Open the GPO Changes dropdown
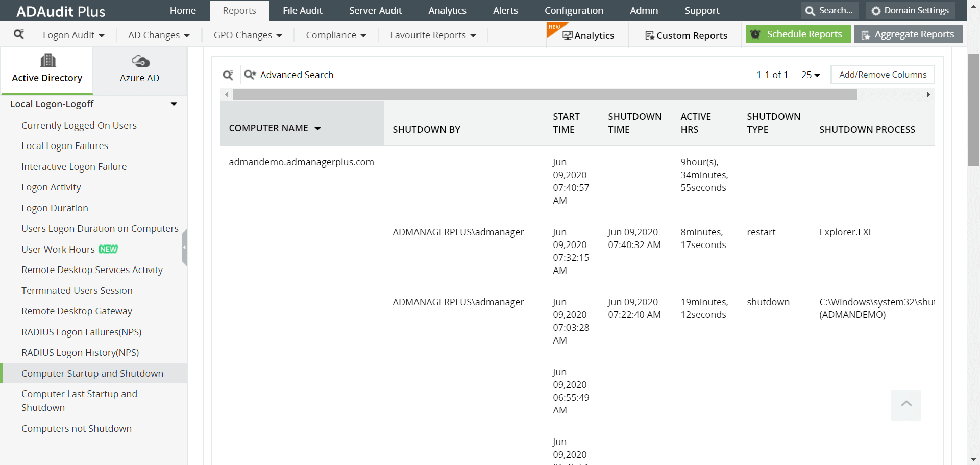Image resolution: width=980 pixels, height=465 pixels. pos(248,35)
